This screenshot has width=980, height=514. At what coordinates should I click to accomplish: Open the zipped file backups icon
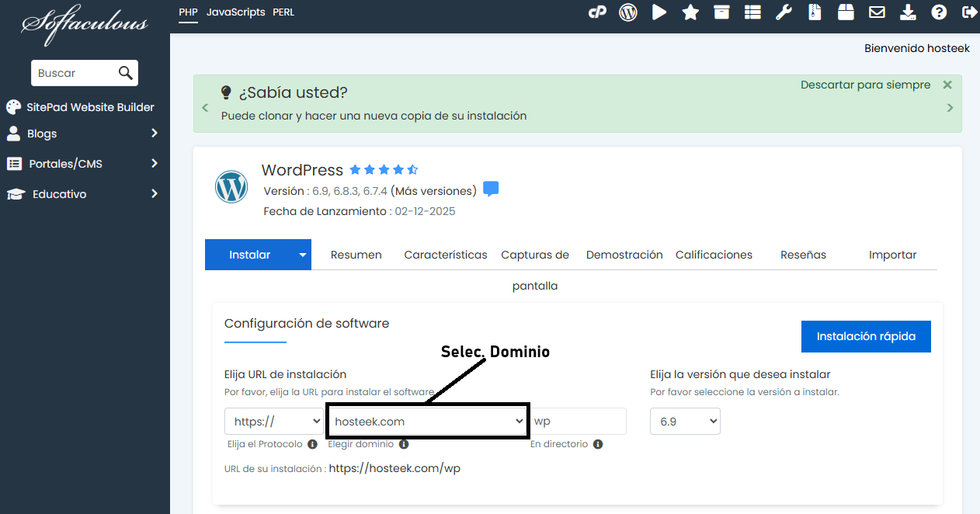coord(815,12)
